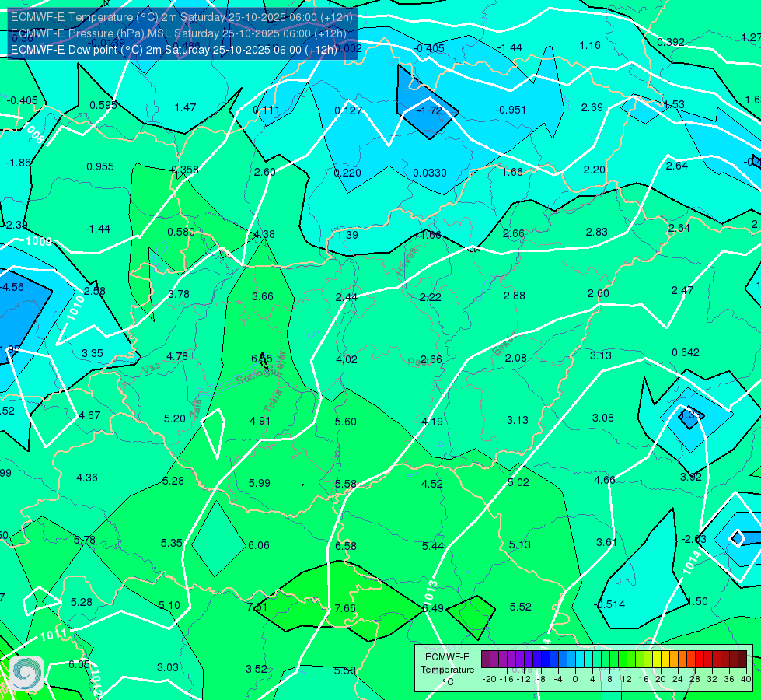This screenshot has height=700, width=761.
Task: Click the 5.99 temperature value
Action: click(259, 483)
